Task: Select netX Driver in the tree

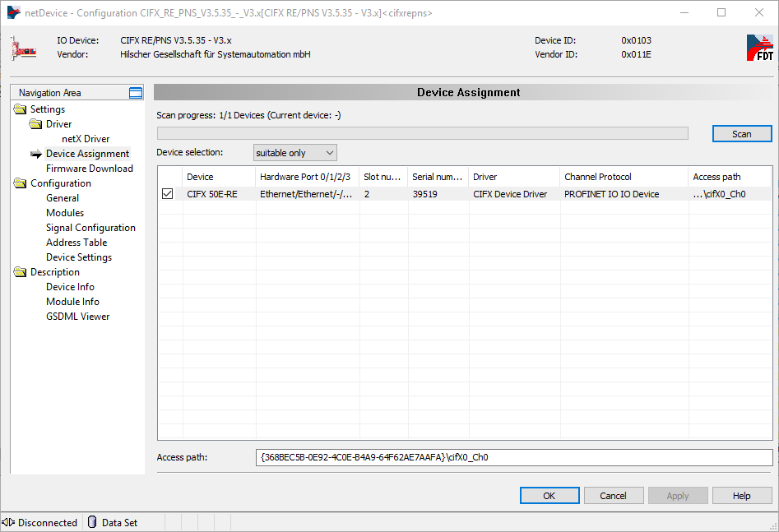Action: tap(86, 139)
